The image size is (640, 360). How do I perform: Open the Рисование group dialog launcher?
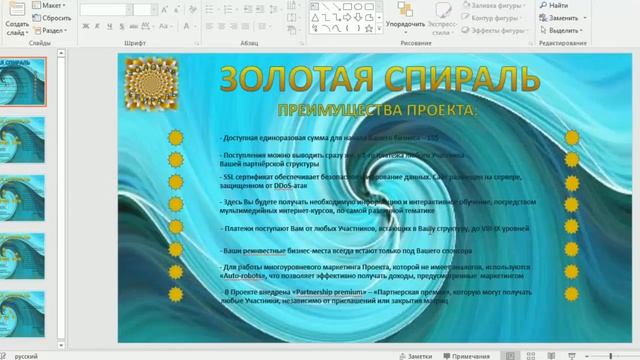(531, 43)
